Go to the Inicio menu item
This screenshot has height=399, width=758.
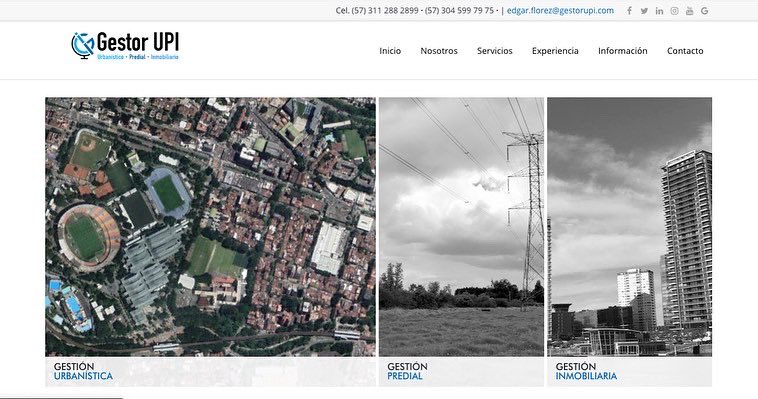coord(390,51)
